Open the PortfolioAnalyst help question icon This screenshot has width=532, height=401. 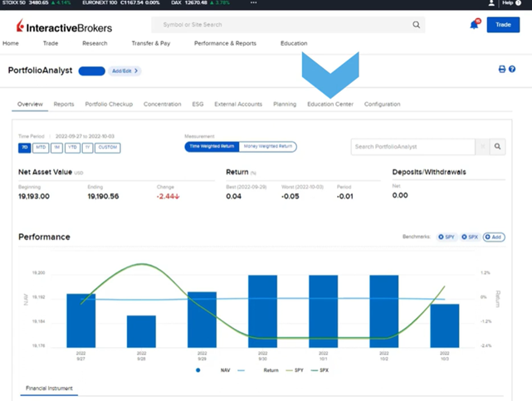point(512,70)
